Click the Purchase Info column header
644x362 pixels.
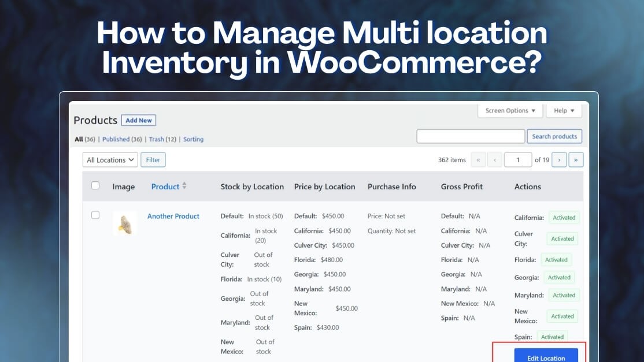pos(392,186)
